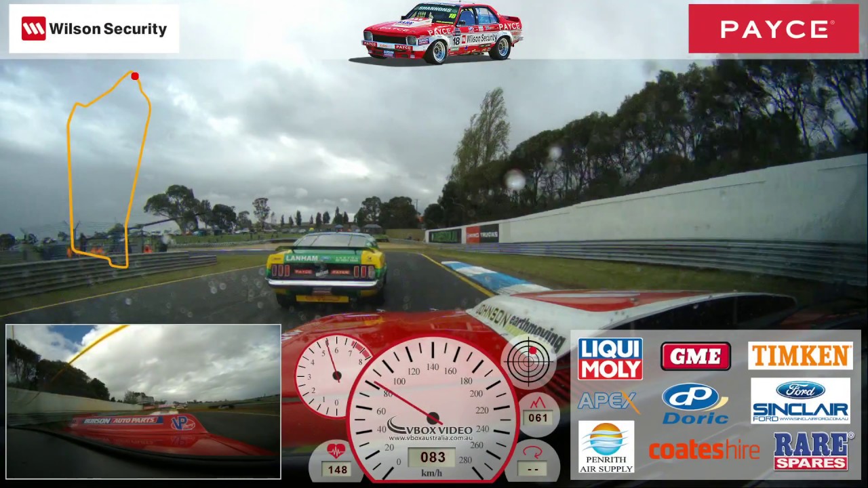Click the PAYCE sponsor banner
The image size is (868, 488).
click(774, 28)
